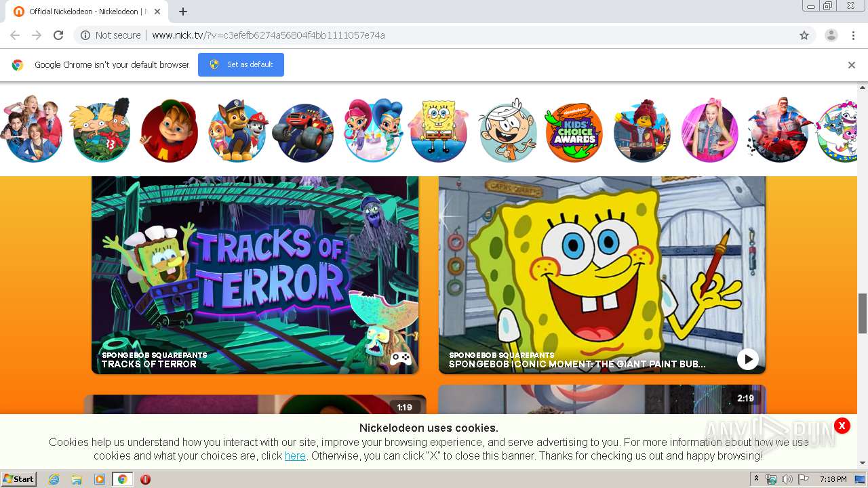Open a new tab with plus button
Image resolution: width=868 pixels, height=488 pixels.
[x=182, y=12]
